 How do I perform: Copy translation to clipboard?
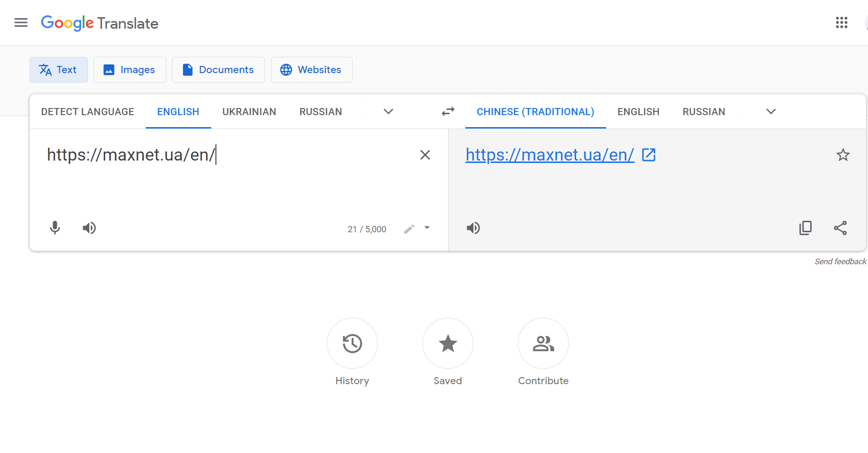tap(805, 228)
